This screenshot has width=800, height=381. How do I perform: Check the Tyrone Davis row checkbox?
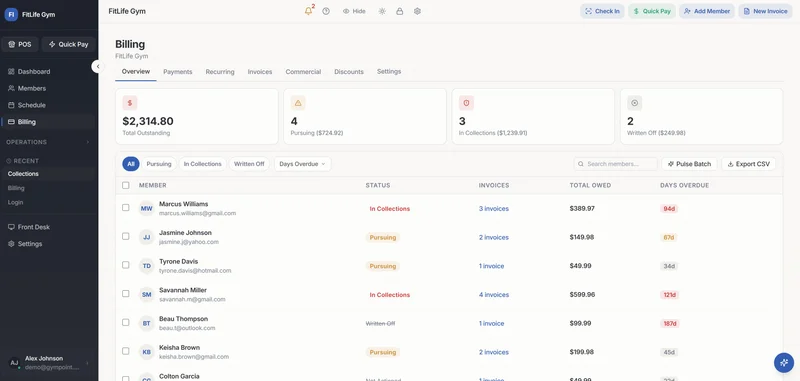click(x=126, y=265)
